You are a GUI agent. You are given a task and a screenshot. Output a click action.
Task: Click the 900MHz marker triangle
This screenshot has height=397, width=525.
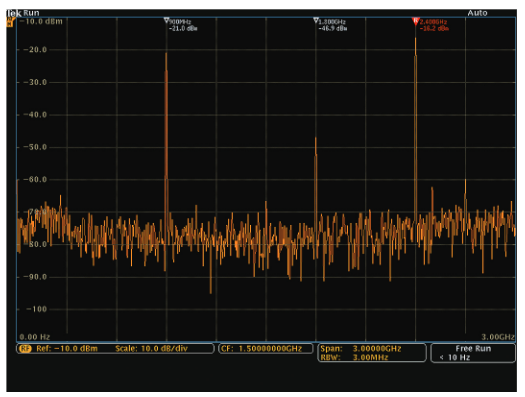[166, 21]
